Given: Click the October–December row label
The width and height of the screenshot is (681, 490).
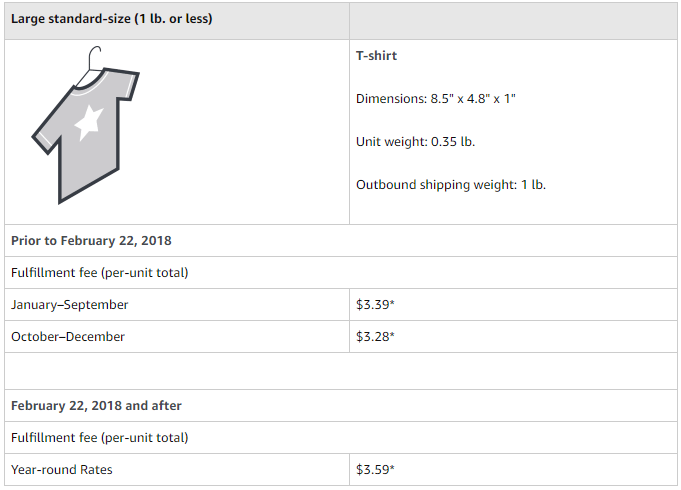Looking at the screenshot, I should (x=68, y=337).
